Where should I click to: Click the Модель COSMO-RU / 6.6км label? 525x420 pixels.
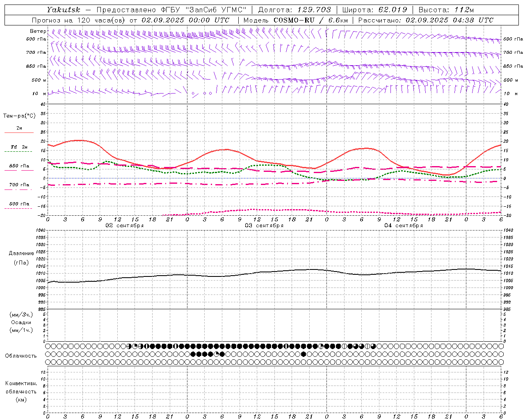[x=295, y=20]
